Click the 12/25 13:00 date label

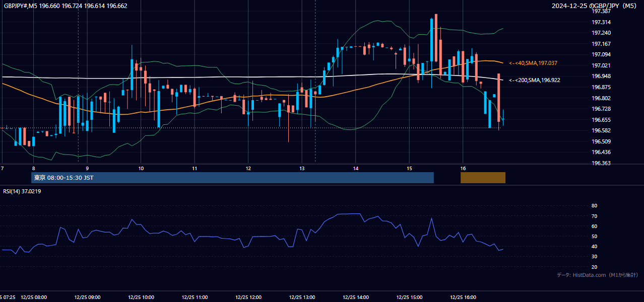pyautogui.click(x=302, y=297)
